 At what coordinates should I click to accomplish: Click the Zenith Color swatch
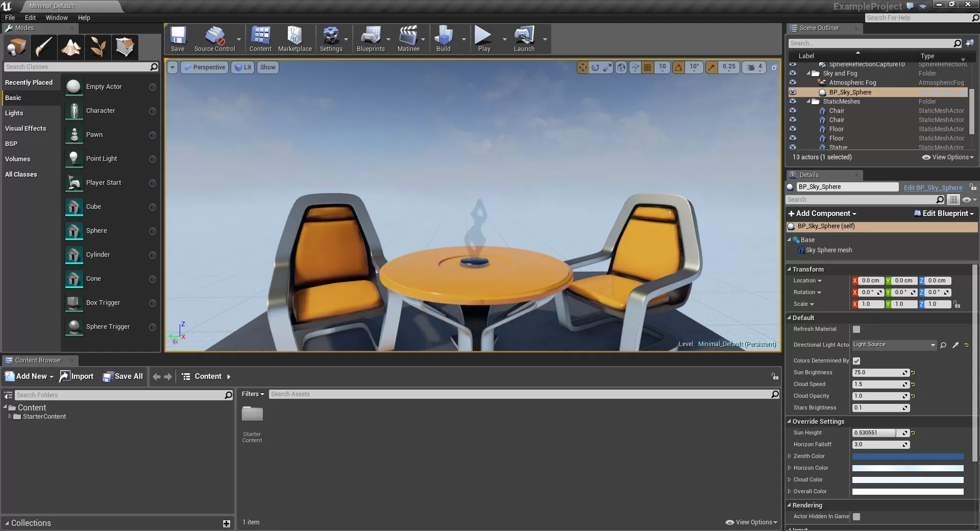pyautogui.click(x=908, y=456)
